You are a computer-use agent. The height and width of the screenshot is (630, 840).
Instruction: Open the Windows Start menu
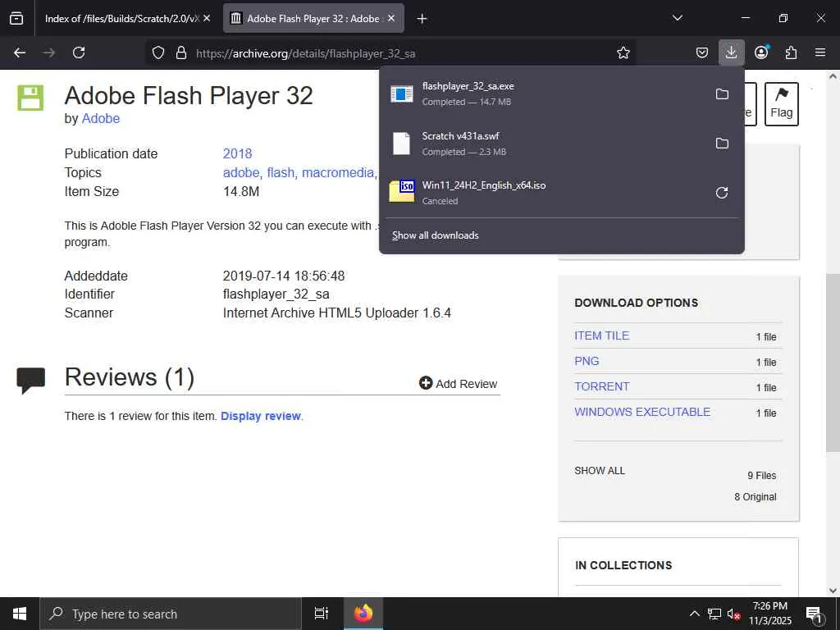(20, 614)
